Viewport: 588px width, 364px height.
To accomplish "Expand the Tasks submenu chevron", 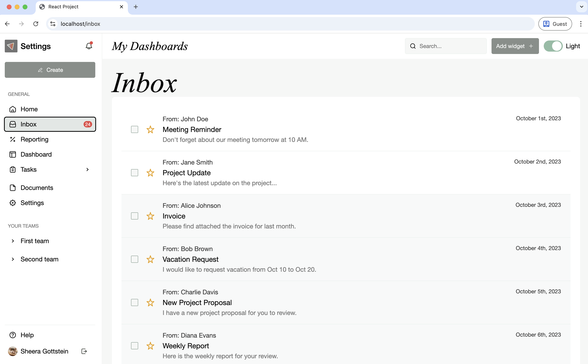I will [x=87, y=169].
